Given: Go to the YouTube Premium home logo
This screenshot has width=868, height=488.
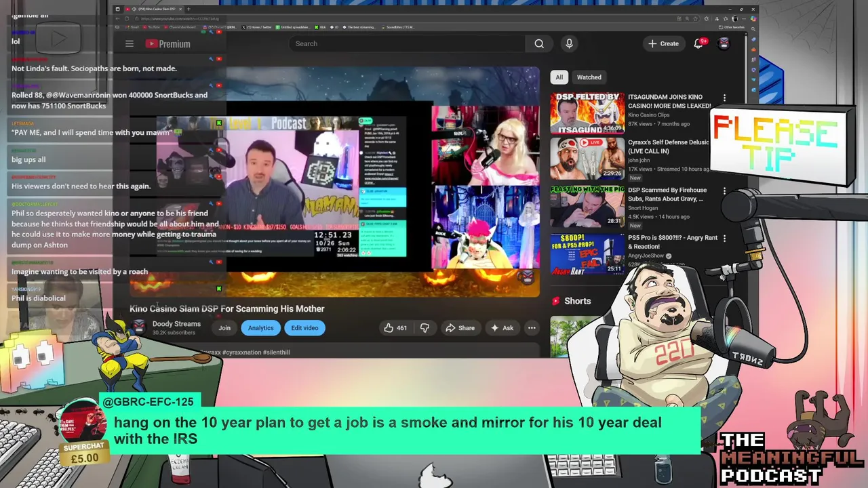Looking at the screenshot, I should click(167, 43).
